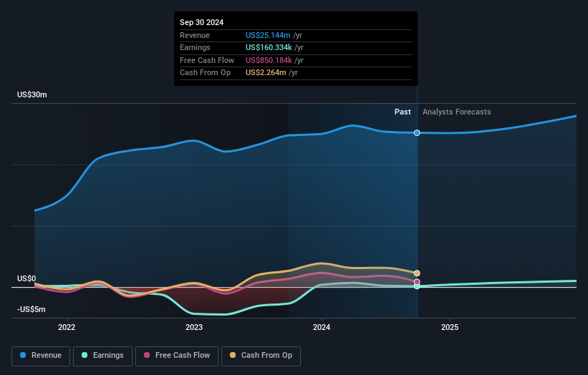Click the US$850.184k free cash flow value

(x=269, y=60)
